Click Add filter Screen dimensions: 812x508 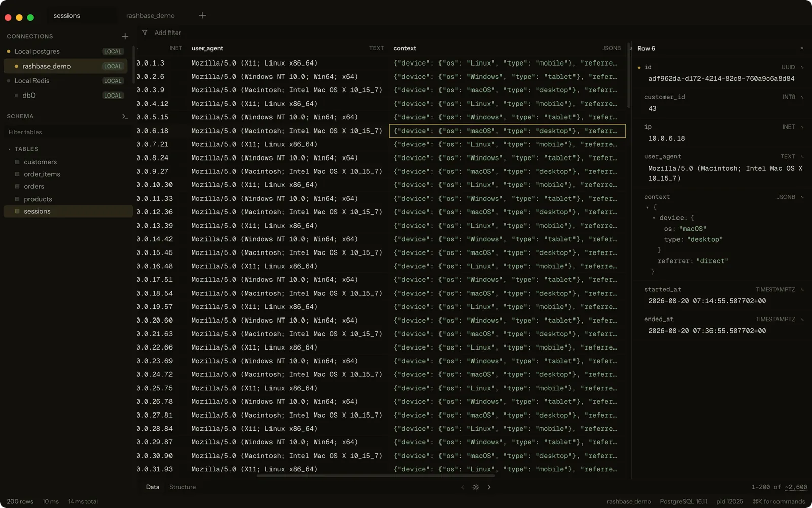[167, 33]
